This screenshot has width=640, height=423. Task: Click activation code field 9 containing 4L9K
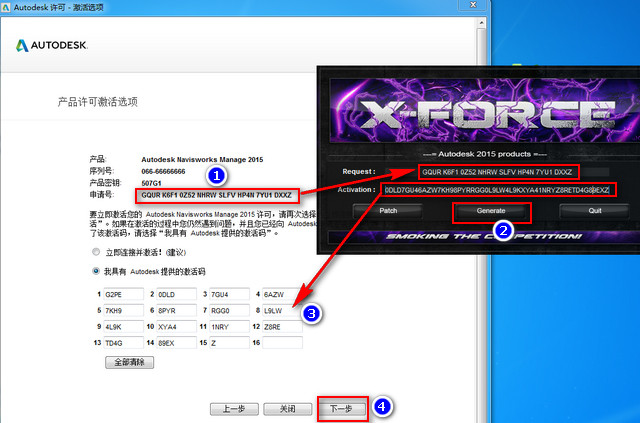coord(123,327)
